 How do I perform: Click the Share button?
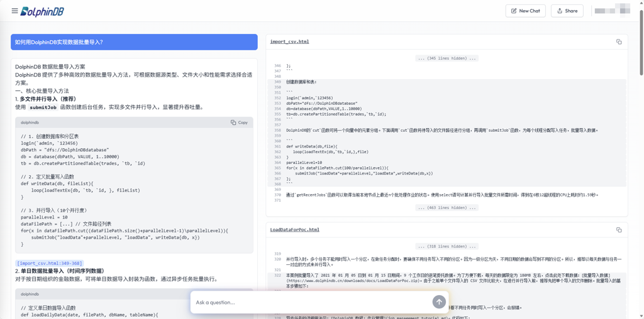click(x=567, y=11)
